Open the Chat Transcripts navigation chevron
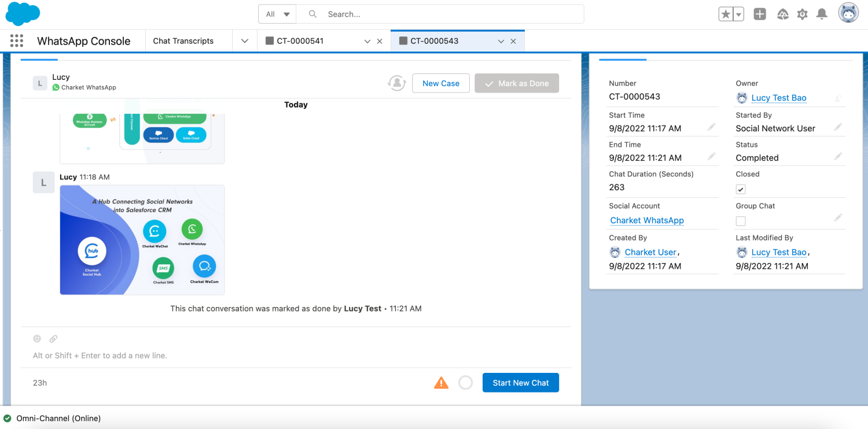Screen dimensions: 868x429 pyautogui.click(x=245, y=41)
